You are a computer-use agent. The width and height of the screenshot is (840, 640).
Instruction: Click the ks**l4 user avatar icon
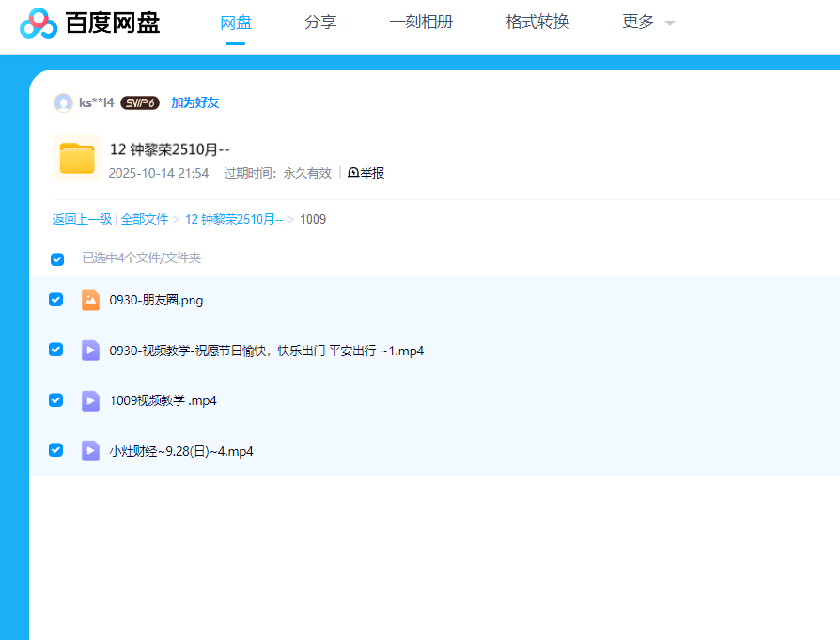(x=63, y=102)
